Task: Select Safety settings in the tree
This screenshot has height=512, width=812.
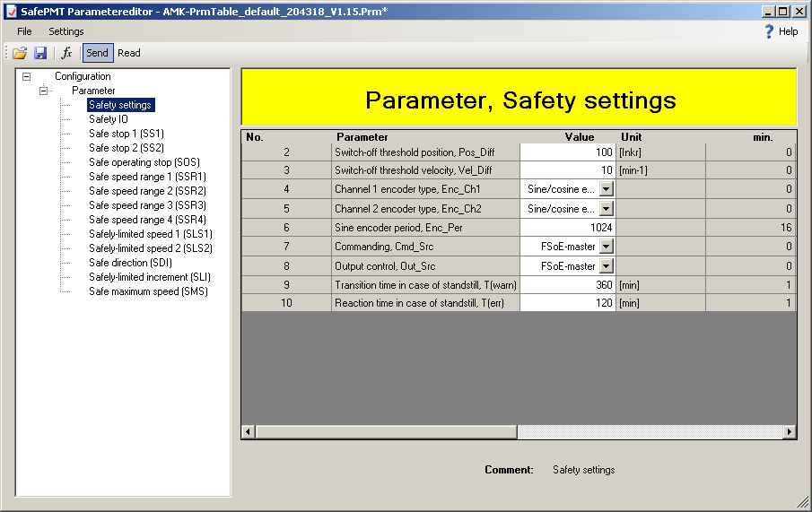Action: [x=120, y=105]
